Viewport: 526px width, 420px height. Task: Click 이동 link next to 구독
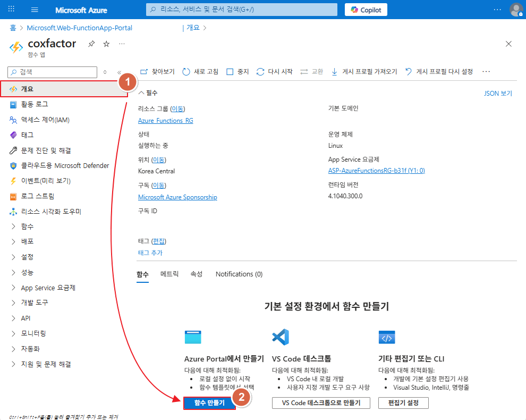(159, 186)
